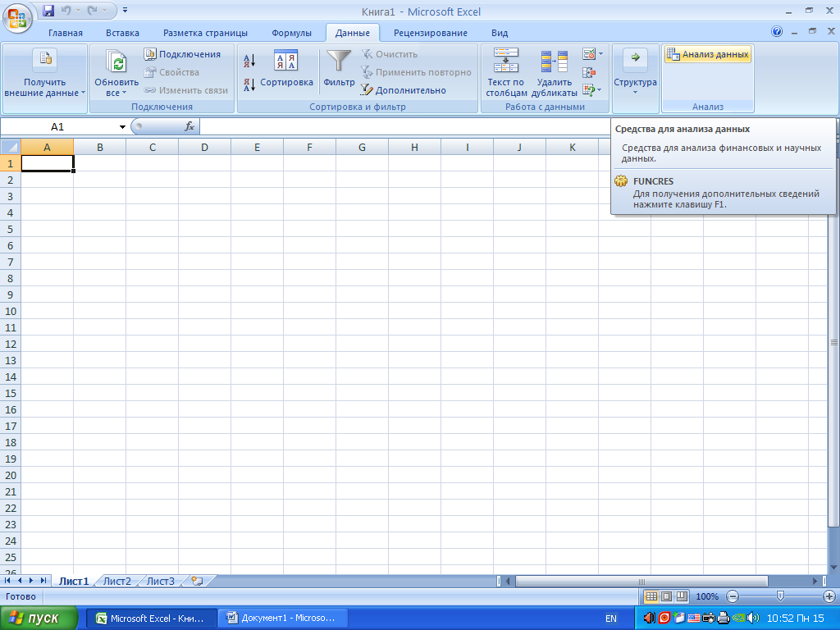840x630 pixels.
Task: Switch to Лист3 sheet
Action: (161, 581)
